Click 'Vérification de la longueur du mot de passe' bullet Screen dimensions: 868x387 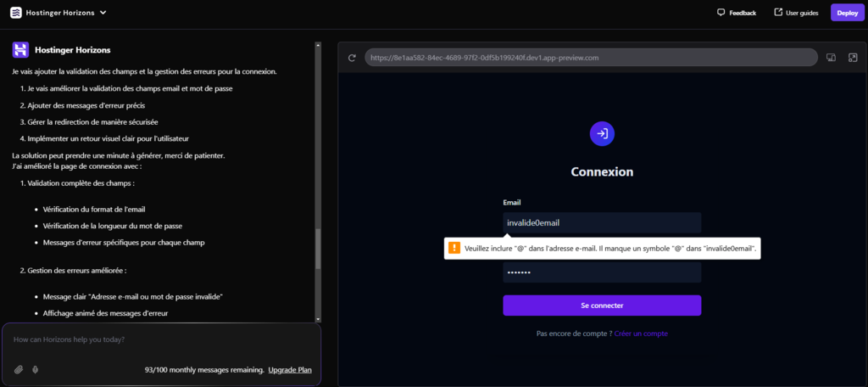(x=113, y=227)
